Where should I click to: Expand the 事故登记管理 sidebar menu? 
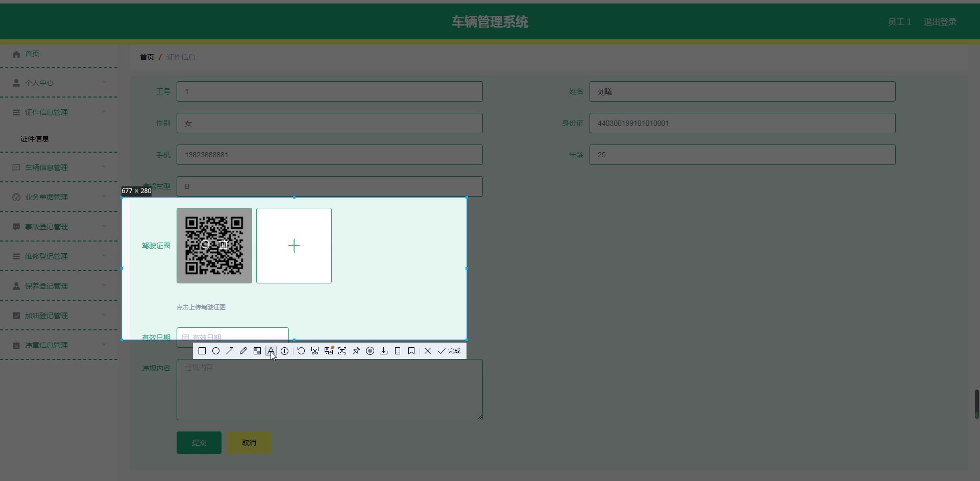click(59, 227)
